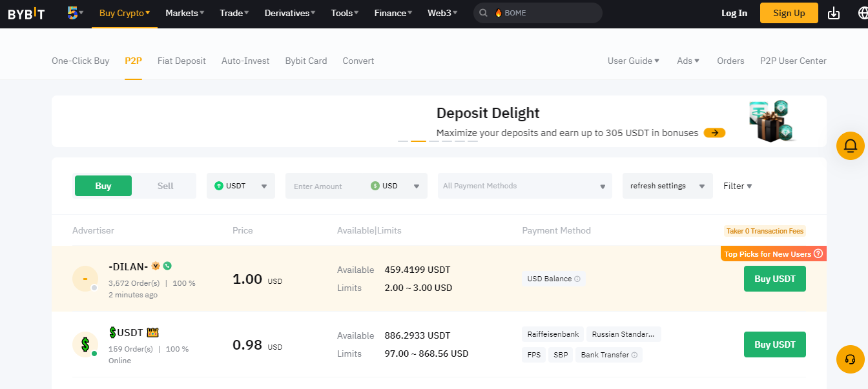The width and height of the screenshot is (868, 389).
Task: Open the Derivatives menu
Action: click(290, 13)
